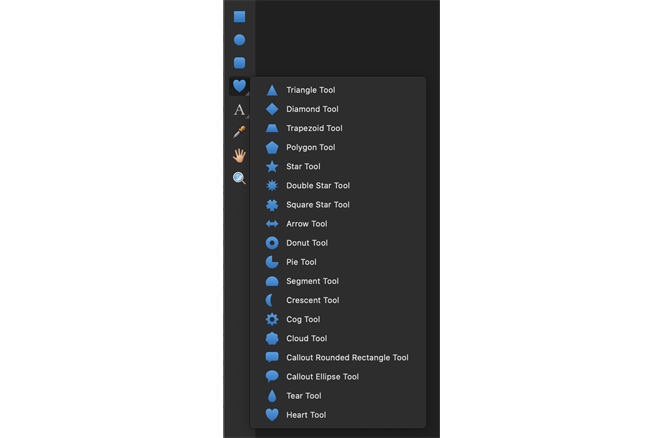Click the Cog Tool gear icon

(x=272, y=319)
